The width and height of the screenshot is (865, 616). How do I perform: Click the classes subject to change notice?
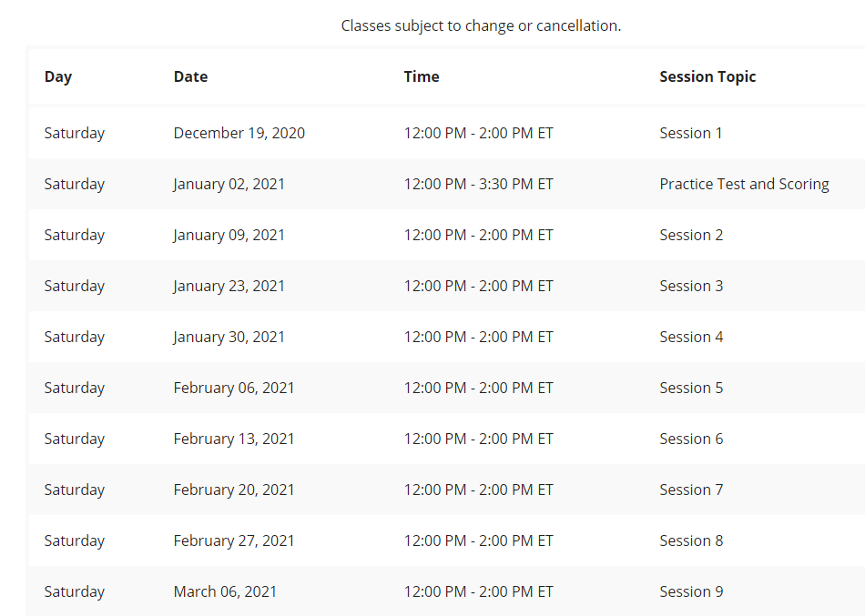tap(481, 25)
